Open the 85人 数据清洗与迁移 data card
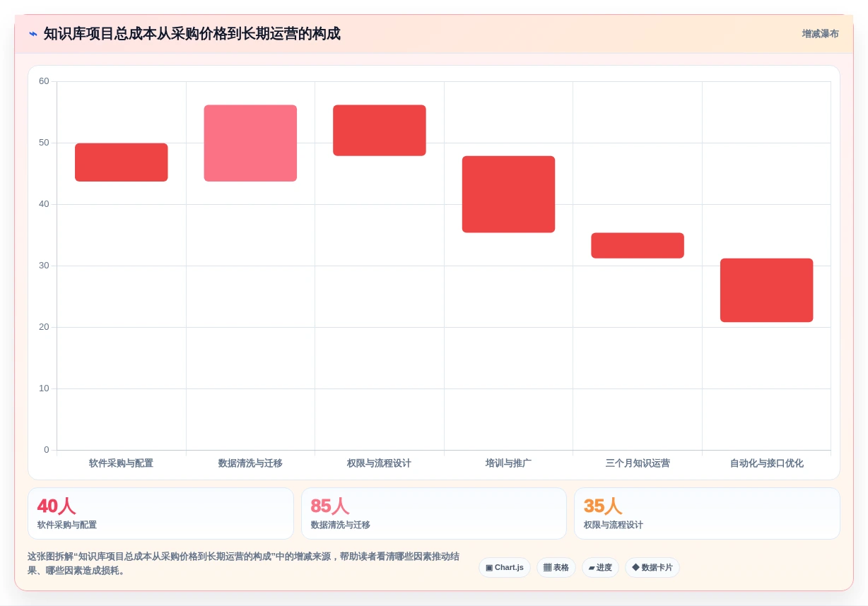The width and height of the screenshot is (868, 606). pos(434,513)
